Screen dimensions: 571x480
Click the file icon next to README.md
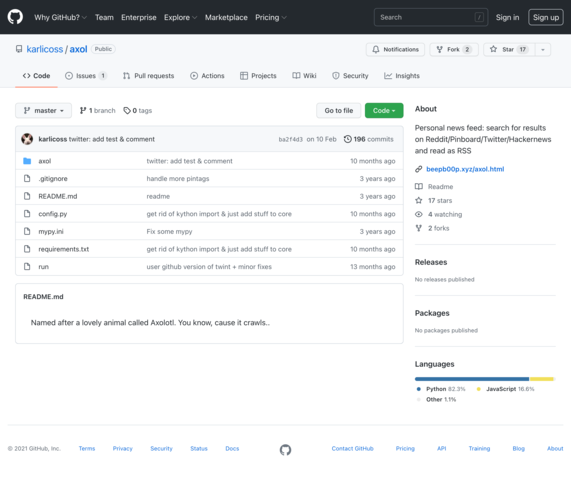point(27,196)
